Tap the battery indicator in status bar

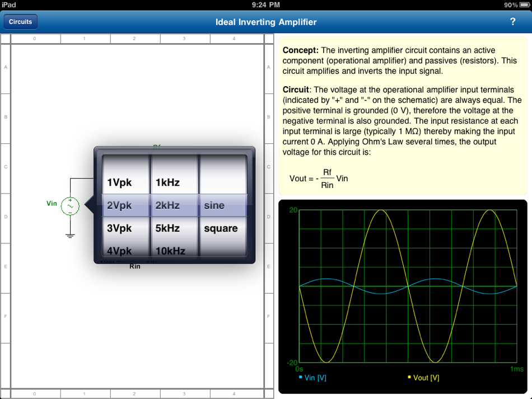click(x=525, y=4)
